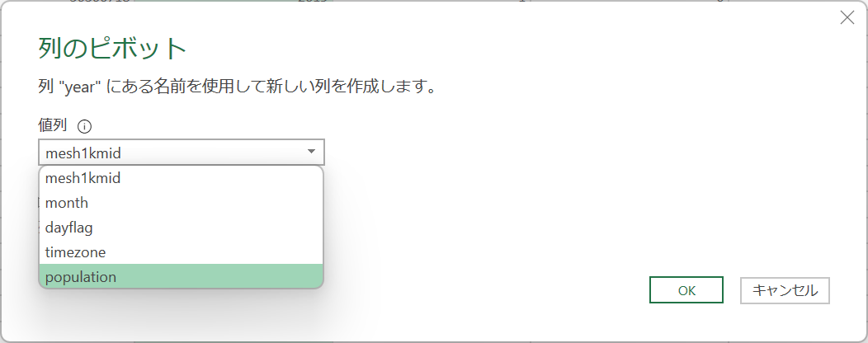Screen dimensions: 868x343
Task: Click the shadowed area below the population item
Action: click(x=181, y=310)
